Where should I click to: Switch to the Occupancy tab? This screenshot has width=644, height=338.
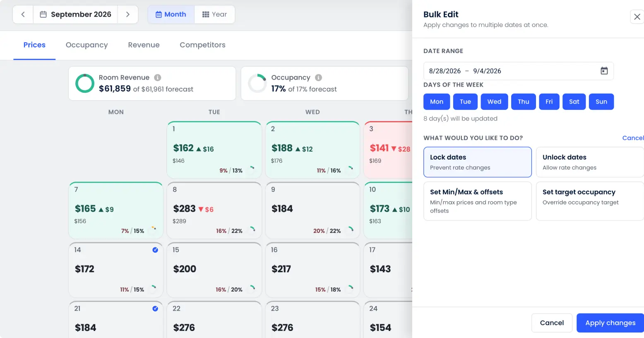87,45
